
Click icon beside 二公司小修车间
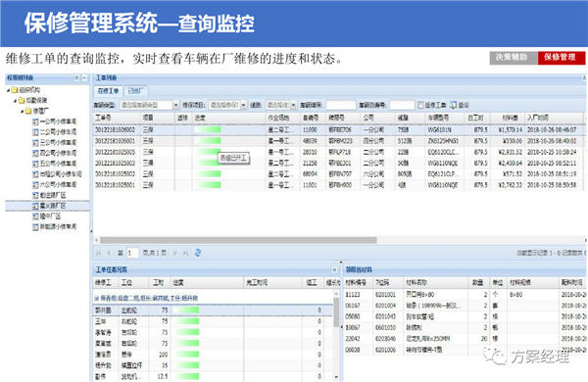click(35, 132)
